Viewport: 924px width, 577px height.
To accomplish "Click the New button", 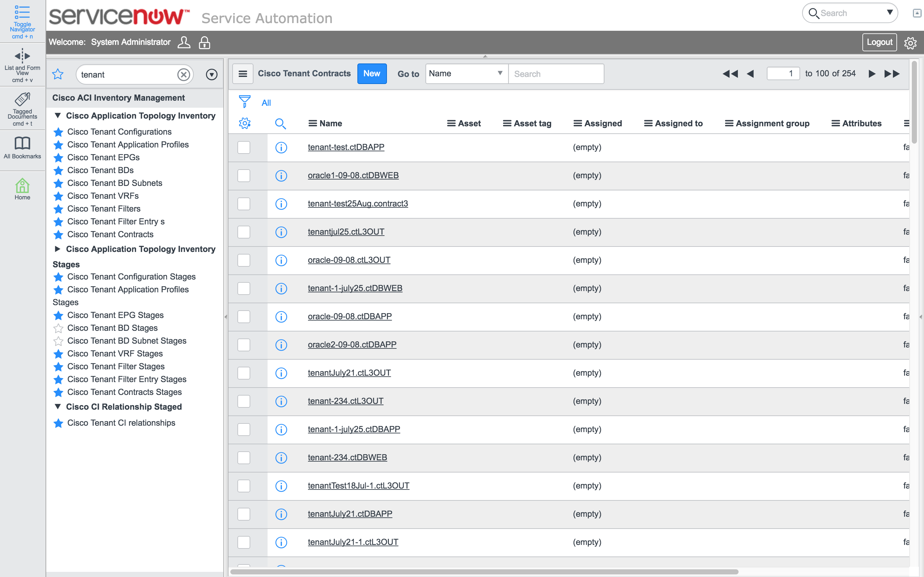I will coord(372,74).
